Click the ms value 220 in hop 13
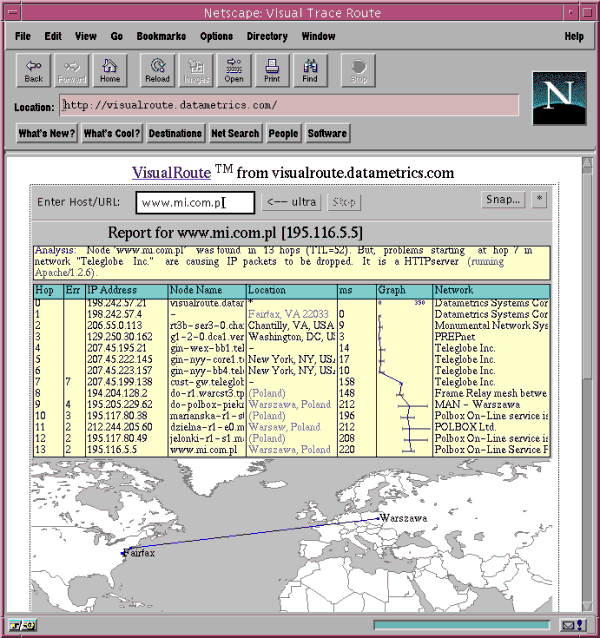Image resolution: width=600 pixels, height=638 pixels. pos(347,450)
